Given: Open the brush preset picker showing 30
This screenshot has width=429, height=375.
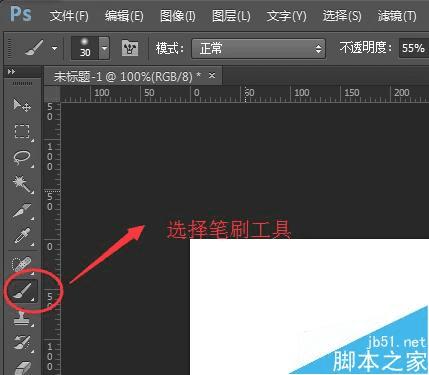Looking at the screenshot, I should click(85, 48).
